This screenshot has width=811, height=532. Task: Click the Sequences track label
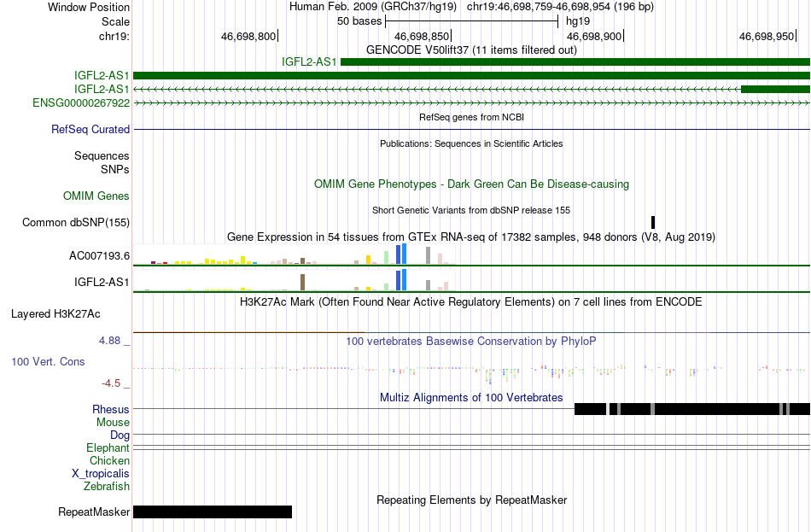click(102, 155)
